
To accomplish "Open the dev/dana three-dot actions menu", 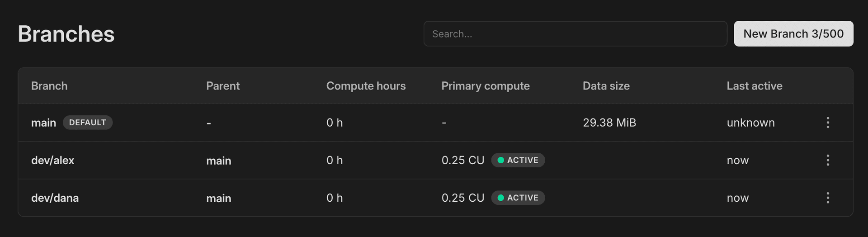I will (828, 198).
